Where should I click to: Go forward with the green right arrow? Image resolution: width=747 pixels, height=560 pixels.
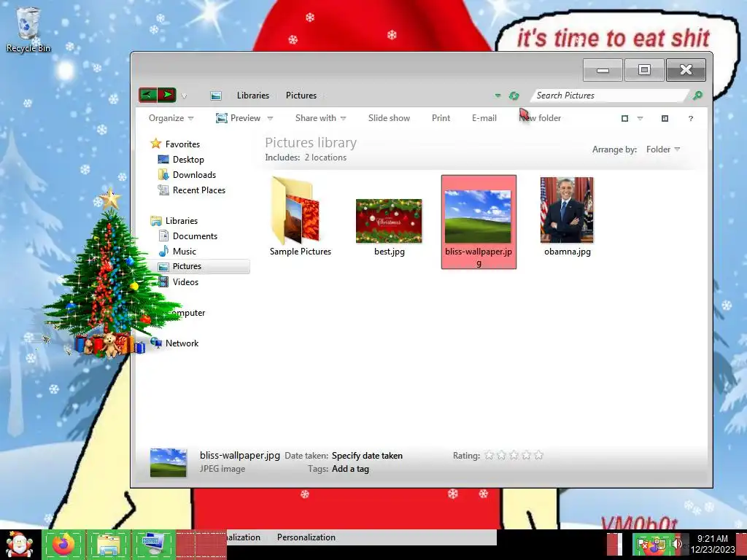click(167, 95)
